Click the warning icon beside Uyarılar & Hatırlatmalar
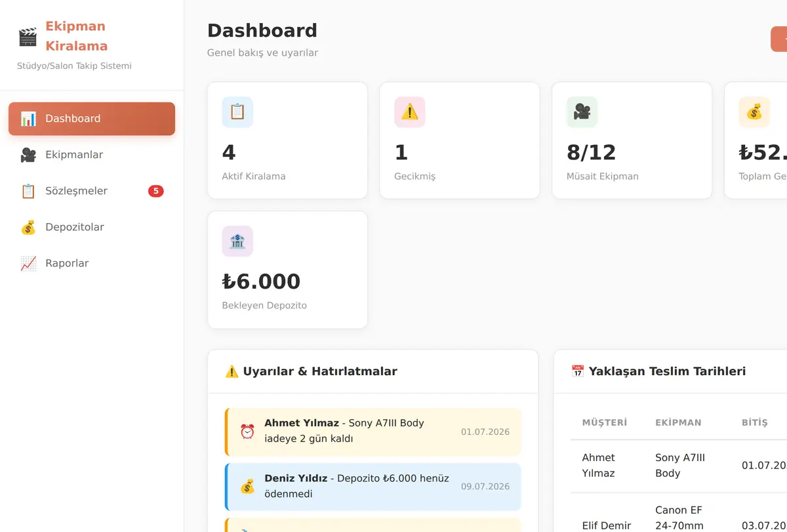Image resolution: width=787 pixels, height=532 pixels. pos(232,371)
